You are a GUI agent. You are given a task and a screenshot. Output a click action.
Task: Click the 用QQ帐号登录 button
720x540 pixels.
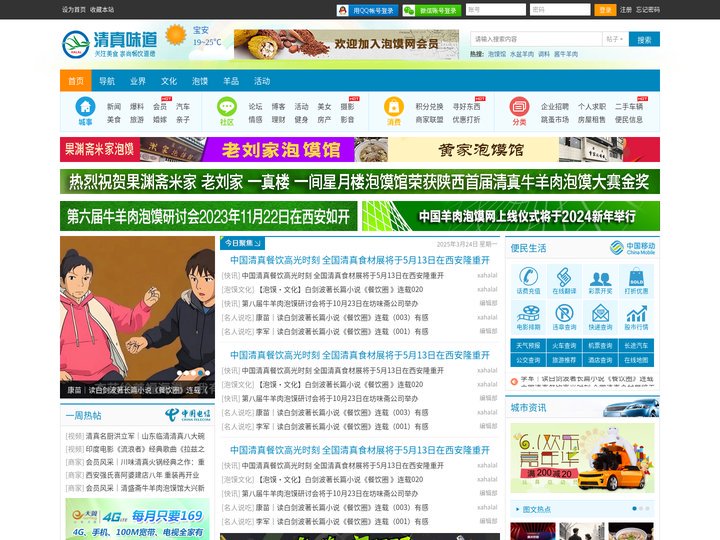367,10
